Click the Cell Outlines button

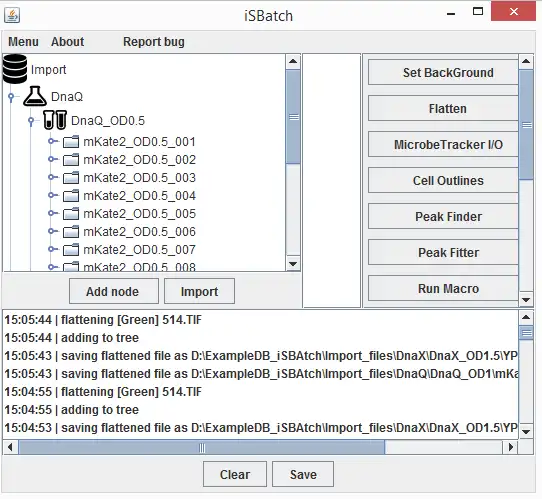click(443, 180)
